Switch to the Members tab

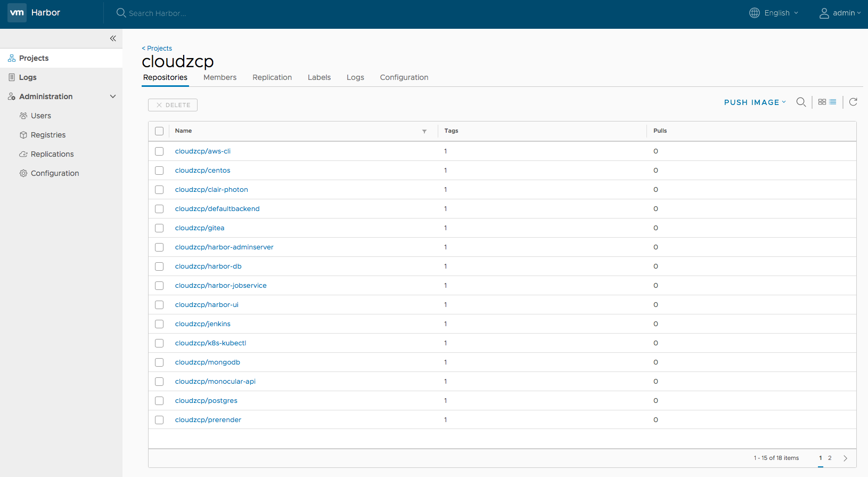[x=220, y=77]
